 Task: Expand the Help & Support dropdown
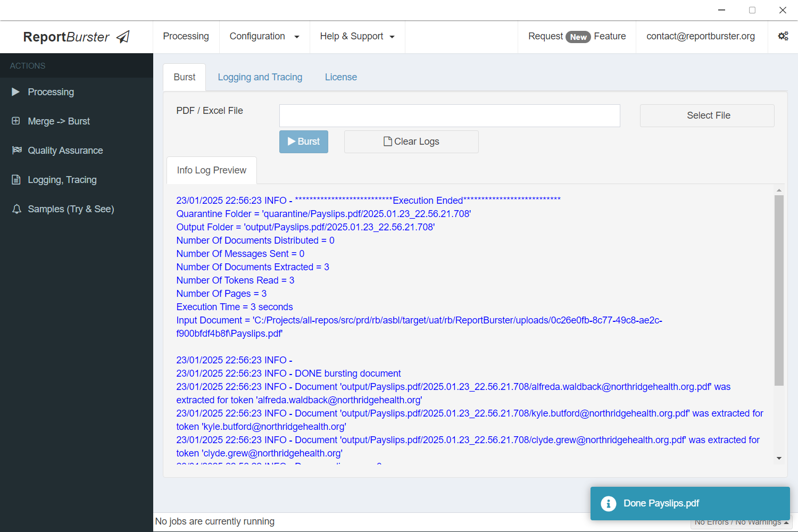pyautogui.click(x=357, y=36)
